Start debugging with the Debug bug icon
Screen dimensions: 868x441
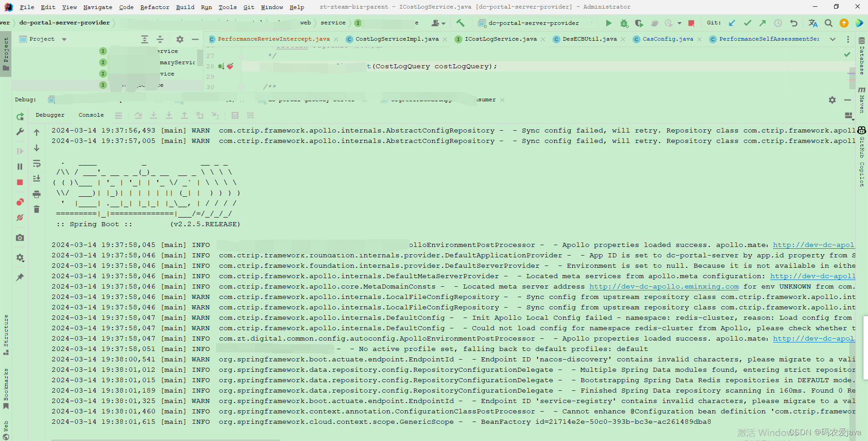coord(624,23)
